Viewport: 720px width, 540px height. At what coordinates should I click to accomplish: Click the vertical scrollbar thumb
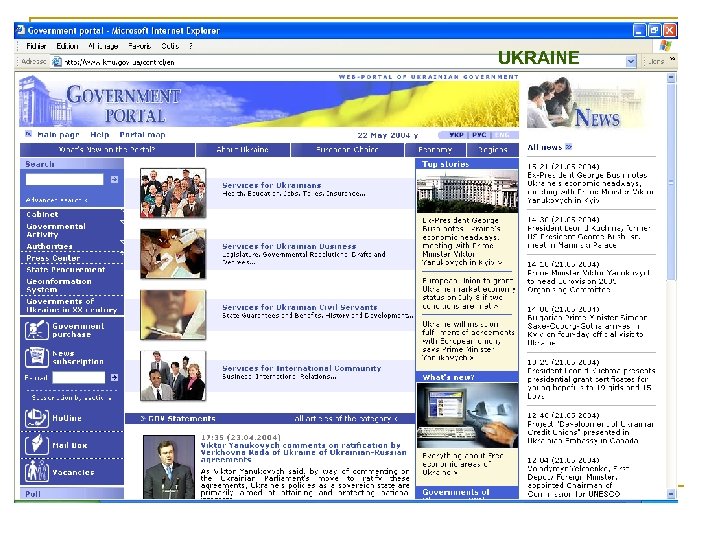pos(671,181)
